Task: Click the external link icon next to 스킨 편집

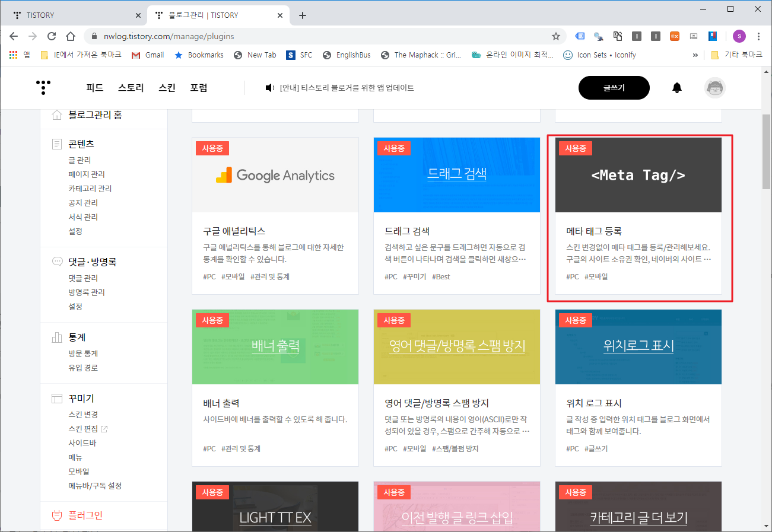Action: pyautogui.click(x=104, y=429)
